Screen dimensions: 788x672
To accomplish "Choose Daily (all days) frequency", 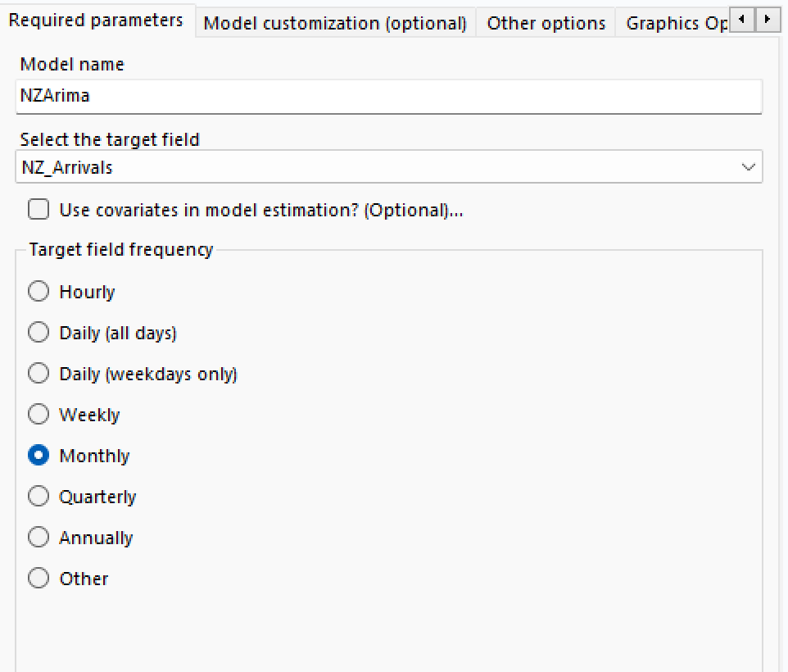I will pos(38,333).
